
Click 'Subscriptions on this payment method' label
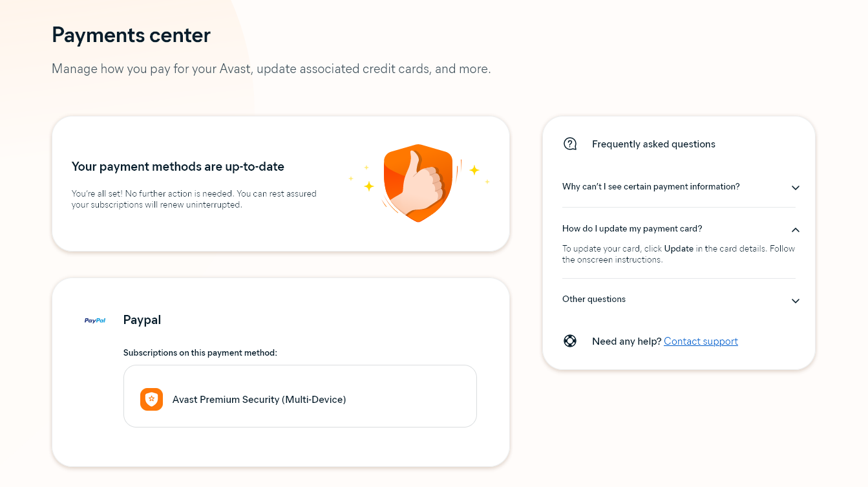[200, 353]
